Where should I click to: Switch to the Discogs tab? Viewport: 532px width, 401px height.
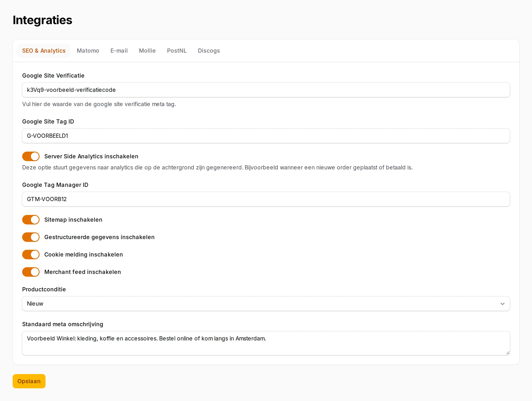pos(209,51)
